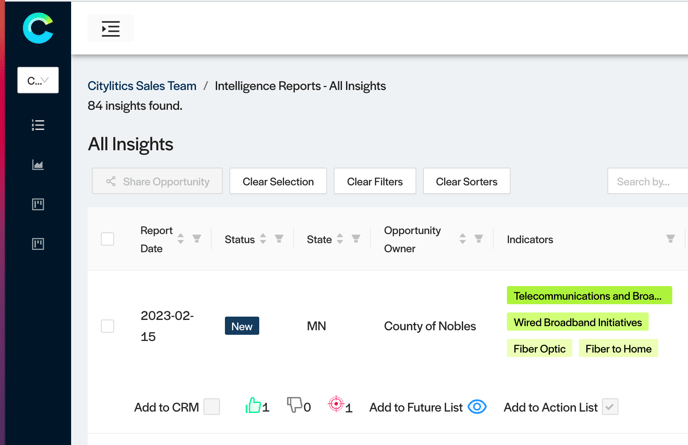
Task: Click the New status badge
Action: 242,326
